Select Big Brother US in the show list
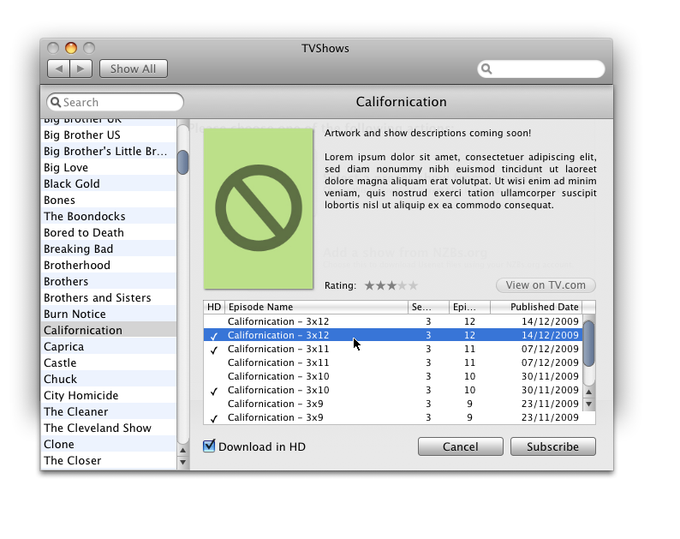This screenshot has width=680, height=539. click(109, 135)
